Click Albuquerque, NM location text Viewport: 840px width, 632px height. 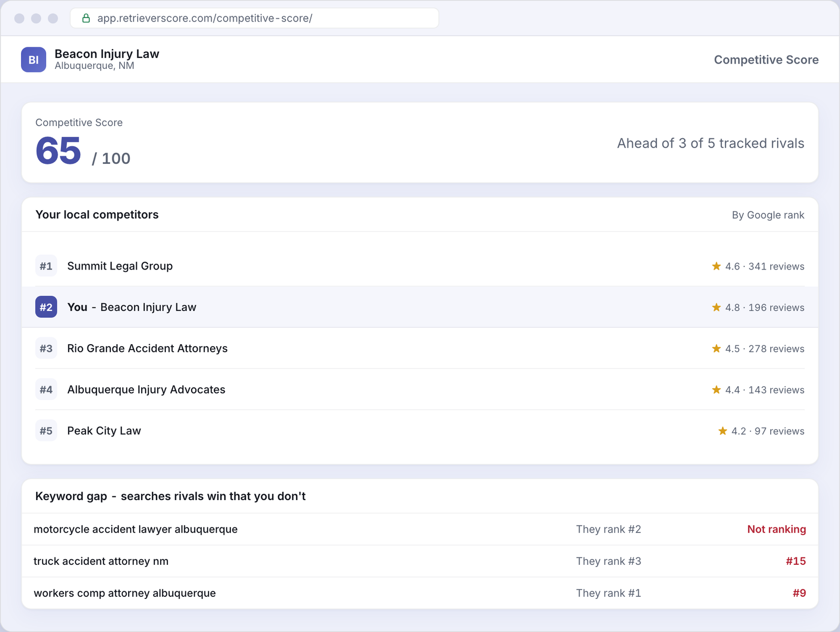point(94,66)
